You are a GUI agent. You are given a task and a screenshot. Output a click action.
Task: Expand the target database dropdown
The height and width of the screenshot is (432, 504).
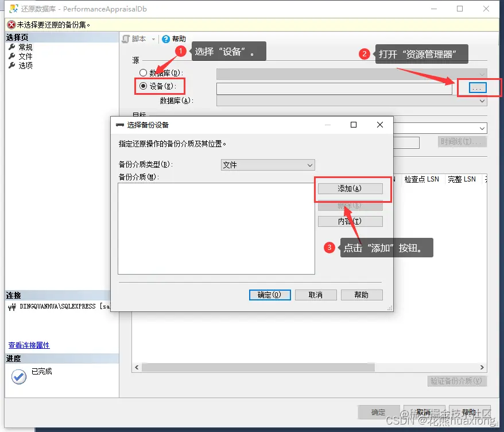point(482,128)
